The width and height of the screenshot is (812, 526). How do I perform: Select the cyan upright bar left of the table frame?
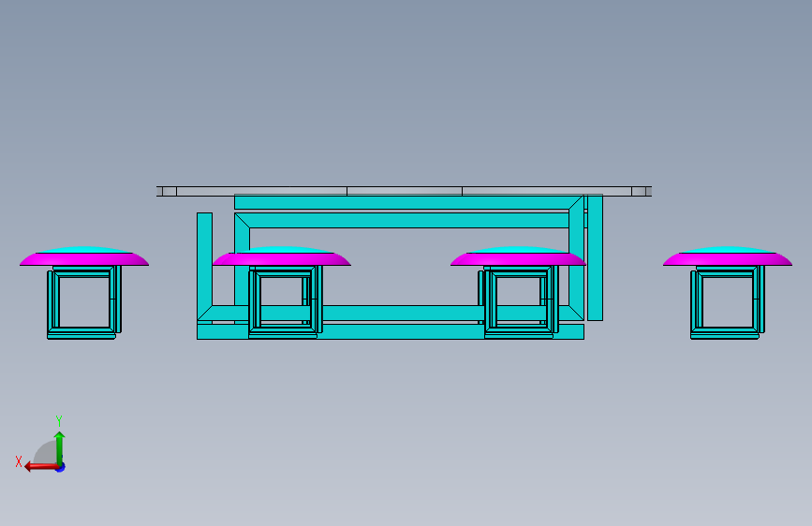(204, 267)
